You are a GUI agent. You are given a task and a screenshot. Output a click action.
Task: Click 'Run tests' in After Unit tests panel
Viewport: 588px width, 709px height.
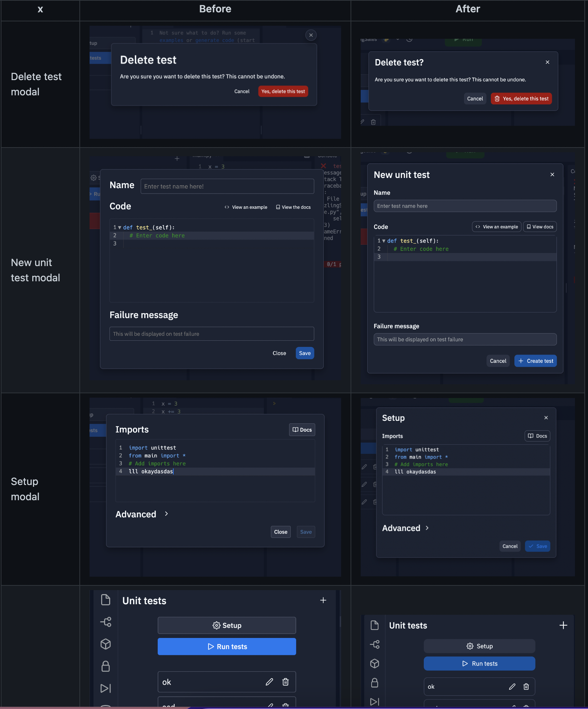click(x=479, y=664)
